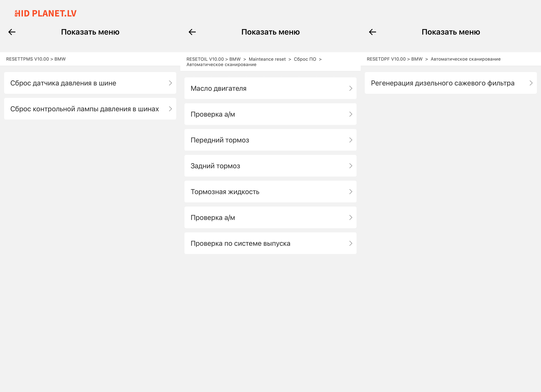
Task: Choose Тормозная жидкость entry
Action: pos(270,192)
